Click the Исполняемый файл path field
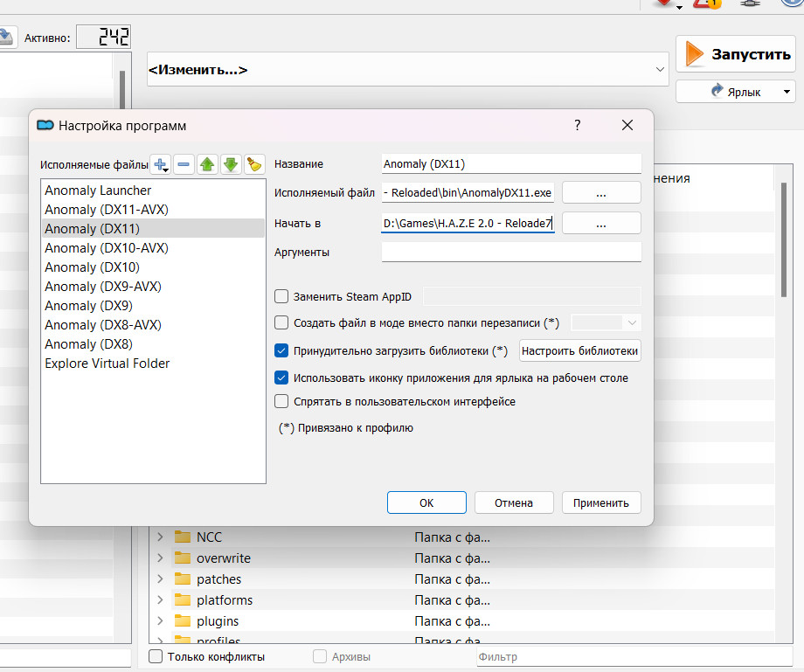The width and height of the screenshot is (804, 672). (468, 193)
